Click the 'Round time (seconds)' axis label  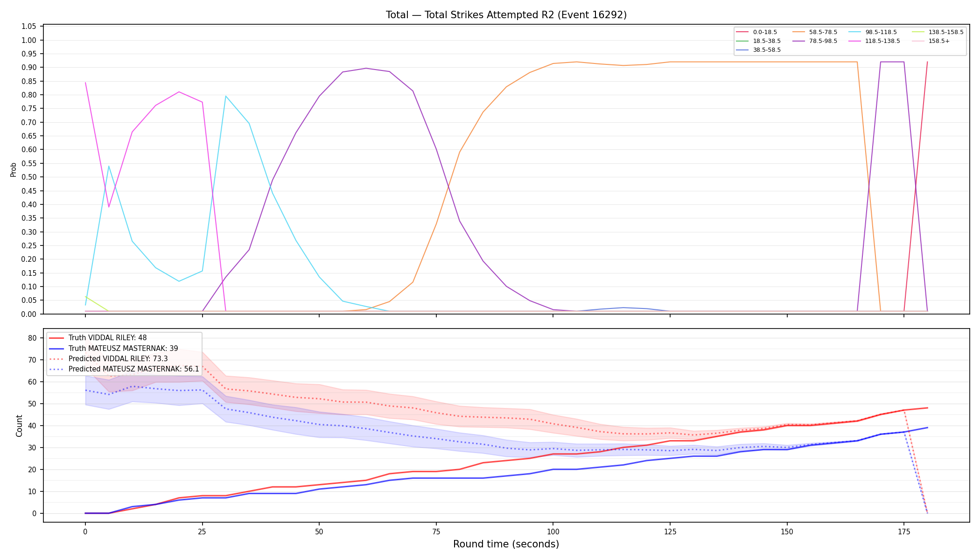tap(506, 544)
